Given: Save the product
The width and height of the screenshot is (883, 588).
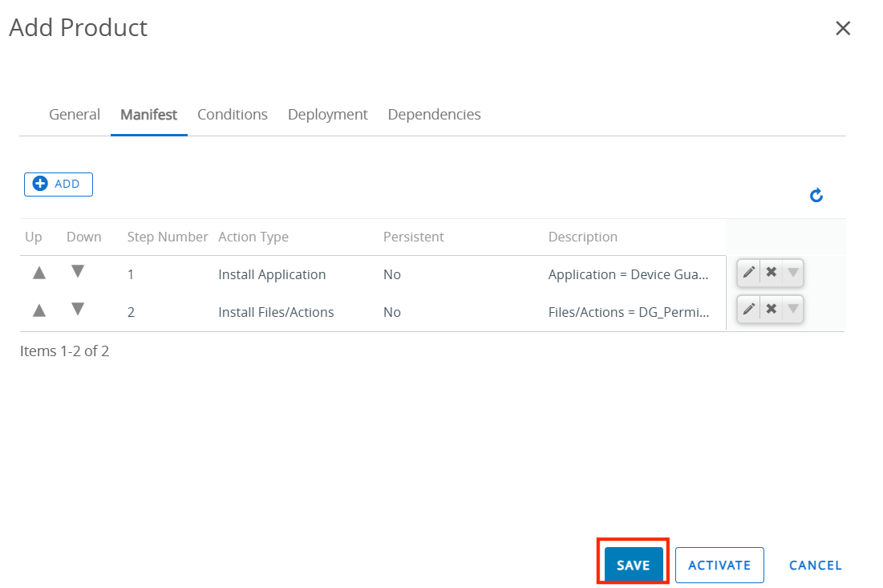Looking at the screenshot, I should [633, 565].
